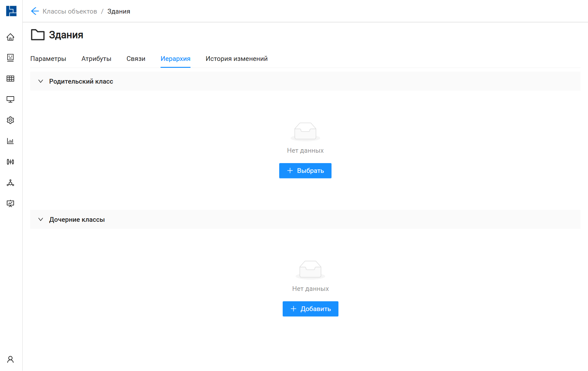
Task: Open the home icon in sidebar
Action: tap(10, 37)
